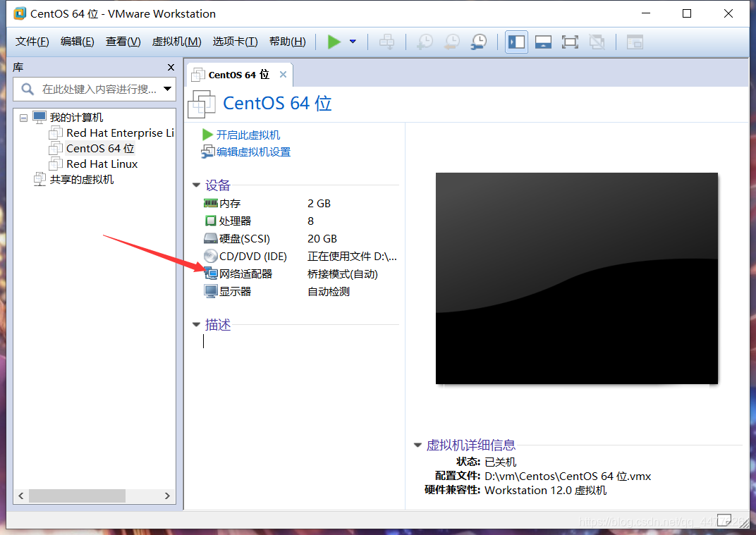Viewport: 756px width, 535px height.
Task: Close the CentOS 64 位 tab
Action: click(x=283, y=74)
